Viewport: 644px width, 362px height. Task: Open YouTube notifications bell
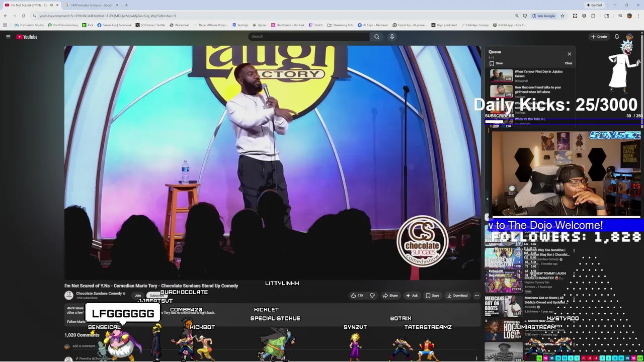click(616, 37)
